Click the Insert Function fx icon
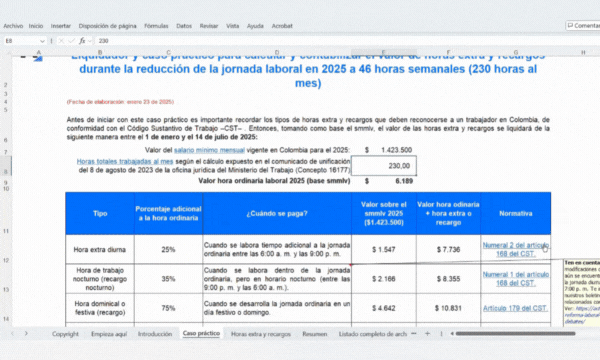The width and height of the screenshot is (600, 360). (82, 41)
